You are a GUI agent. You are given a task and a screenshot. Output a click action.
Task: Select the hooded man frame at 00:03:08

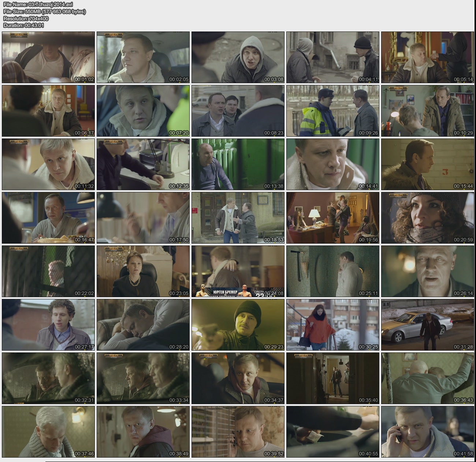(238, 57)
